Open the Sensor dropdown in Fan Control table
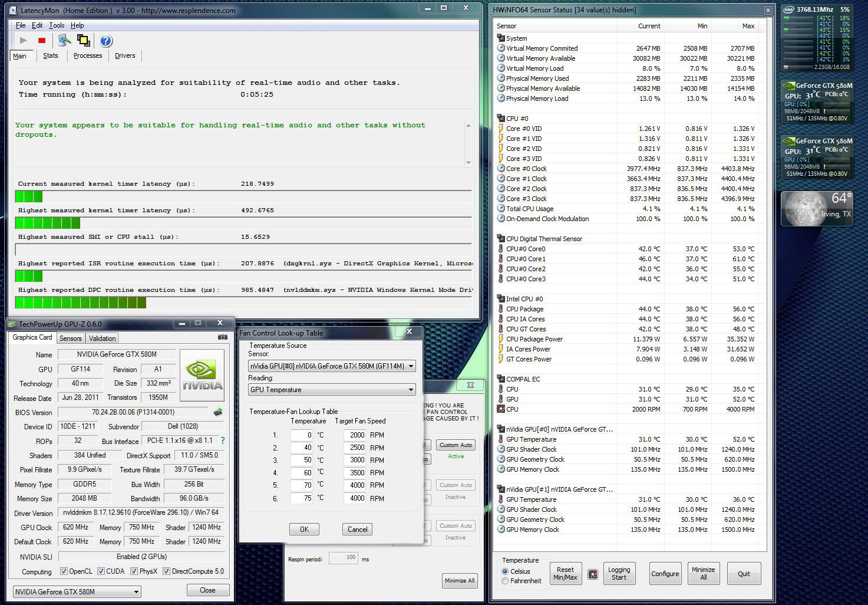This screenshot has height=605, width=868. click(332, 366)
